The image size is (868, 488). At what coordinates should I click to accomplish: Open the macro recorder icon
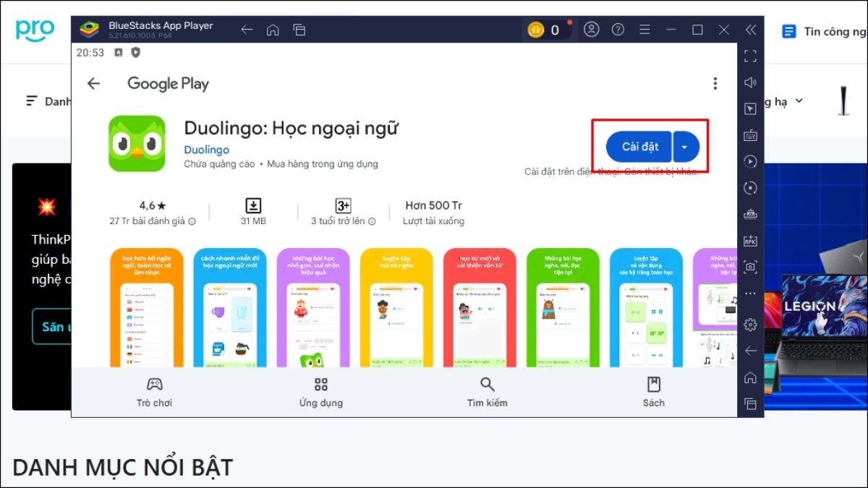pos(750,161)
